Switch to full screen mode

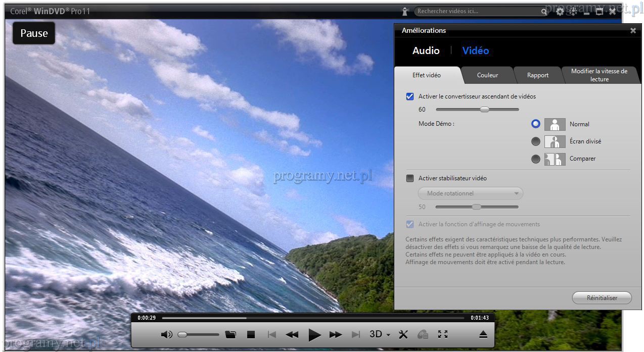coord(443,334)
